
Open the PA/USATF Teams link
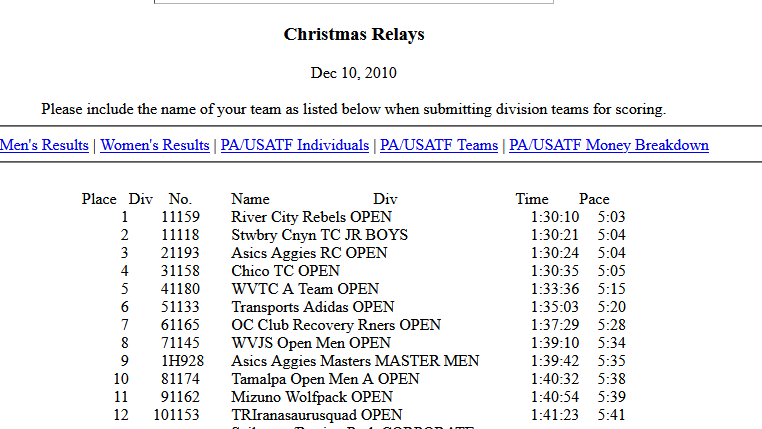[x=439, y=145]
